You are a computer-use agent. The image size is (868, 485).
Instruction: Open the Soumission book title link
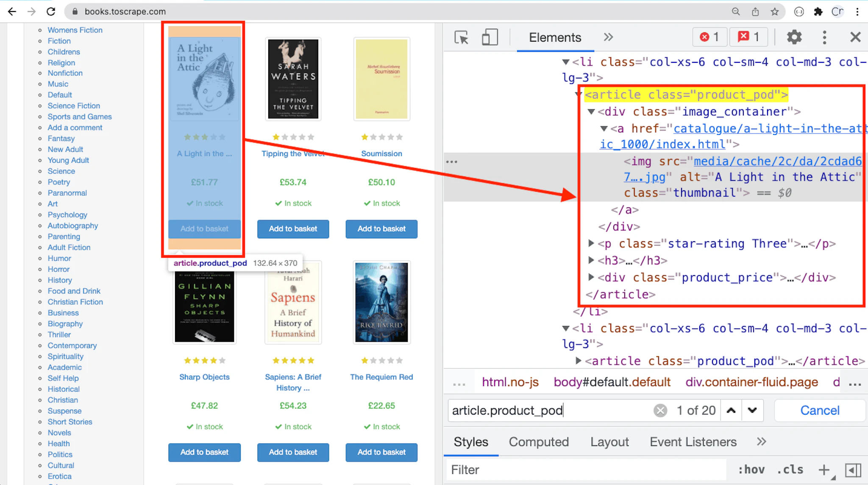click(x=381, y=154)
